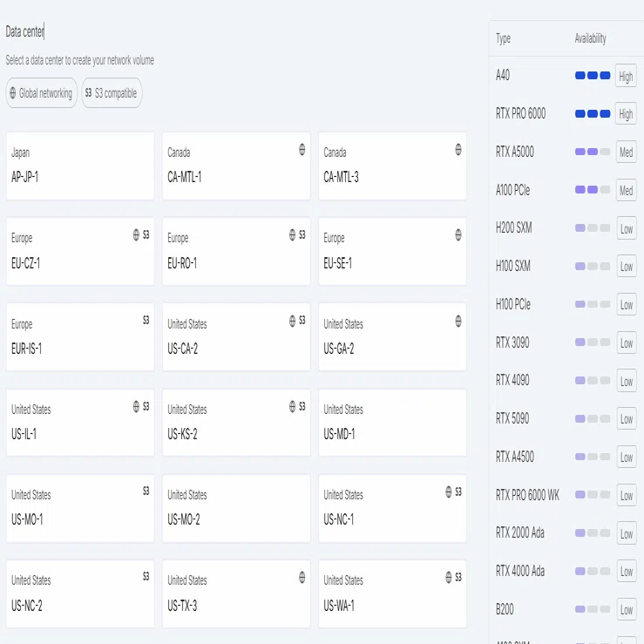Select the AP-JP-1 Japan data center
This screenshot has height=644, width=644.
[x=80, y=166]
